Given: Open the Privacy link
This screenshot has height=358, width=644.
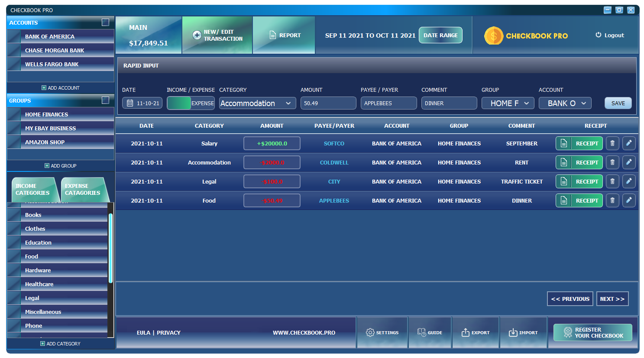Looking at the screenshot, I should (168, 332).
